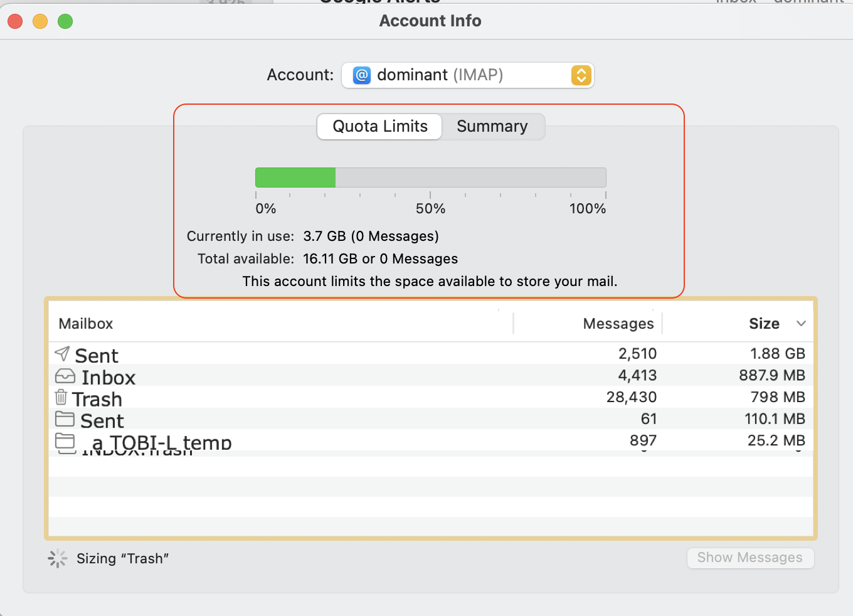Click the folder icon of the 110.1 MB Sent mailbox
This screenshot has width=853, height=616.
click(x=65, y=418)
